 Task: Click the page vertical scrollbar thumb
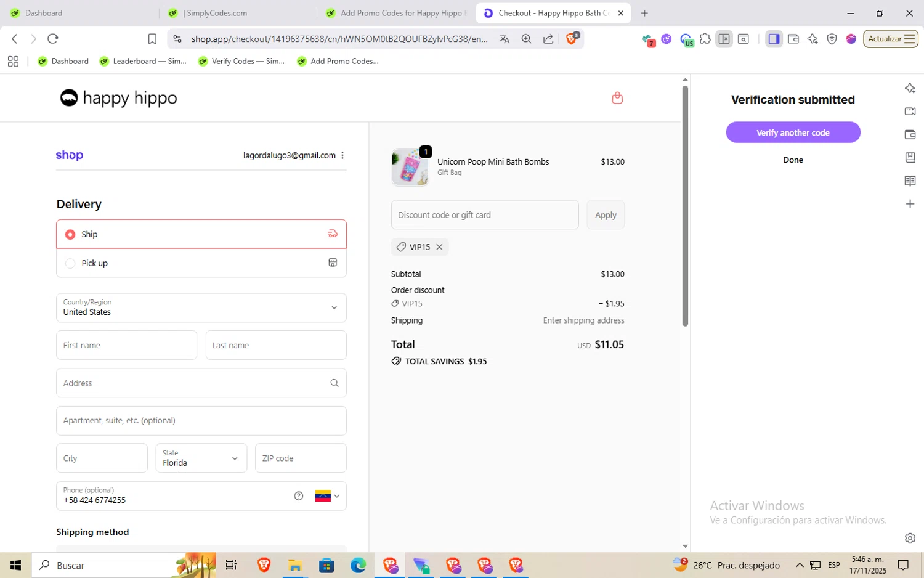[685, 206]
